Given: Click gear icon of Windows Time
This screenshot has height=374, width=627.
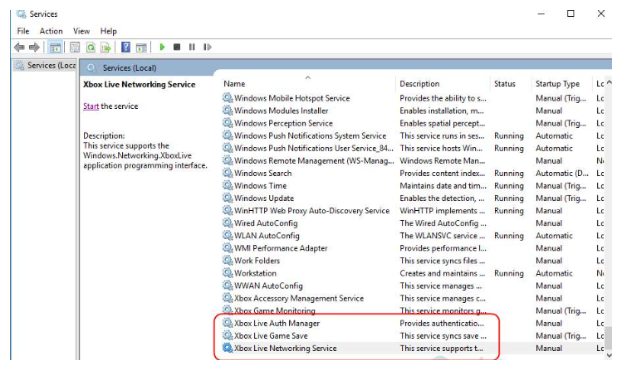Looking at the screenshot, I should point(228,185).
